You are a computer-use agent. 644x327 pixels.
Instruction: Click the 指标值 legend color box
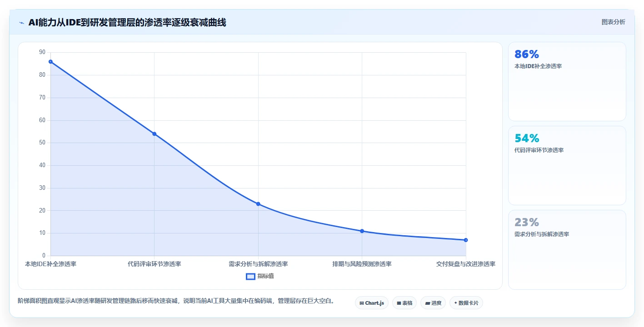(x=250, y=276)
